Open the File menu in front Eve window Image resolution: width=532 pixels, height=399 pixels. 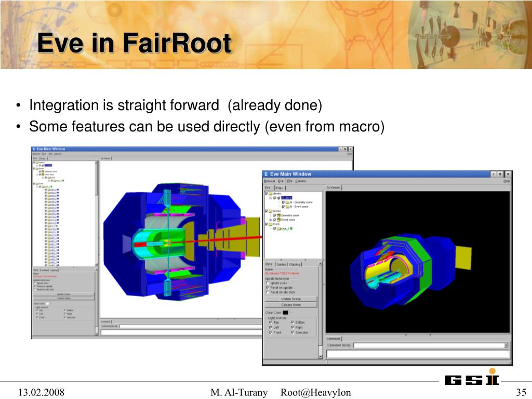click(289, 181)
